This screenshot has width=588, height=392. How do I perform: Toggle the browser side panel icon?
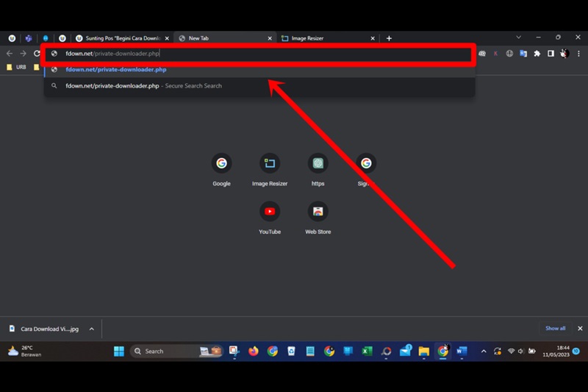click(551, 54)
